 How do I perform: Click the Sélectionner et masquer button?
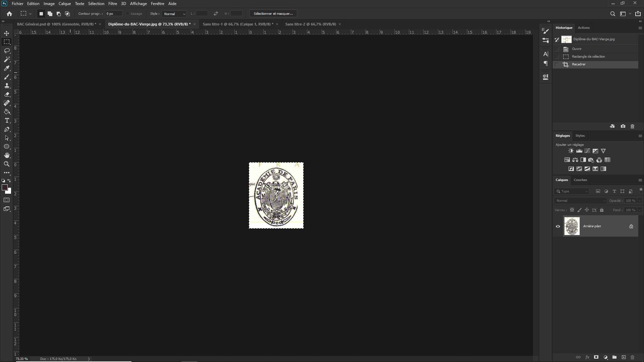273,14
